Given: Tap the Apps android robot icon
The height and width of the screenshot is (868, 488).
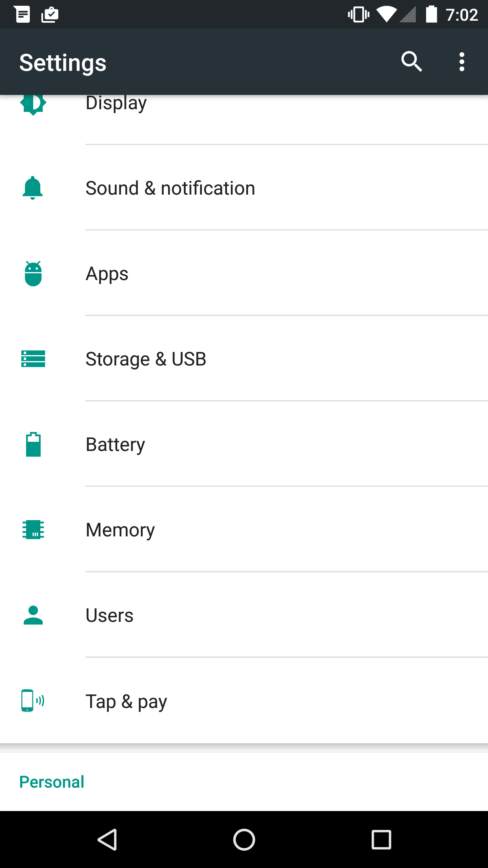Looking at the screenshot, I should tap(33, 274).
